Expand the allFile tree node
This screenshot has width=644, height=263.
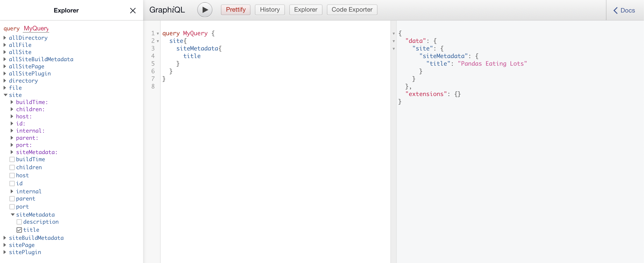coord(5,45)
